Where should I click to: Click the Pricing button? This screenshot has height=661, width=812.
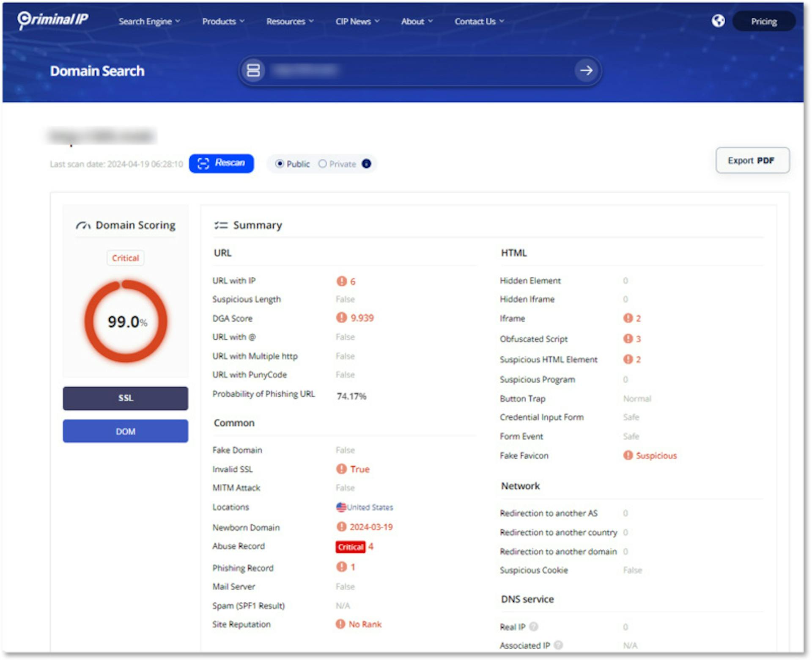click(762, 21)
